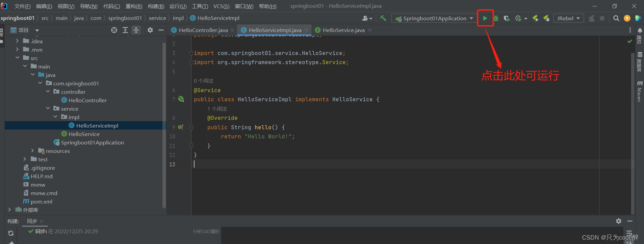Viewport: 644px width, 244px height.
Task: Open the VCS(S) menu
Action: [221, 6]
